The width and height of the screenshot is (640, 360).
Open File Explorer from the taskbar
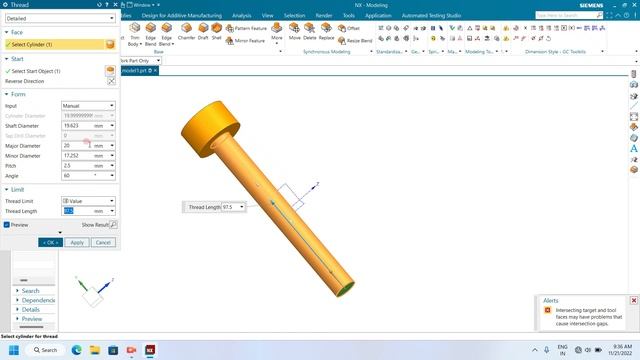95,350
